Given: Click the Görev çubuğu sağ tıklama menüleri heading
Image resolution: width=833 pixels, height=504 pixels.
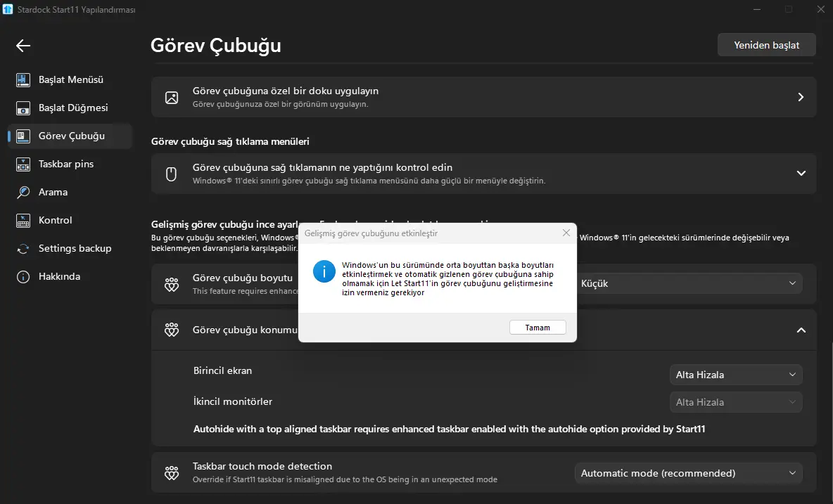Looking at the screenshot, I should (x=230, y=142).
